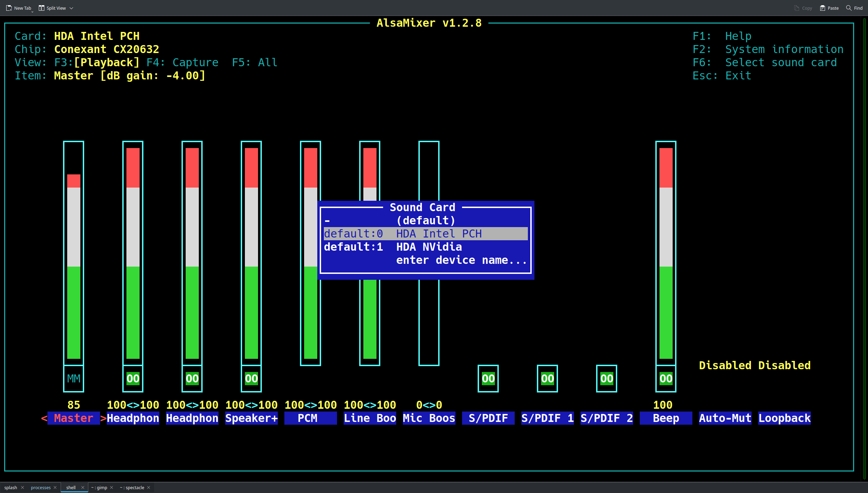Select the S/PDIF 1 control label
Image resolution: width=868 pixels, height=493 pixels.
[548, 418]
